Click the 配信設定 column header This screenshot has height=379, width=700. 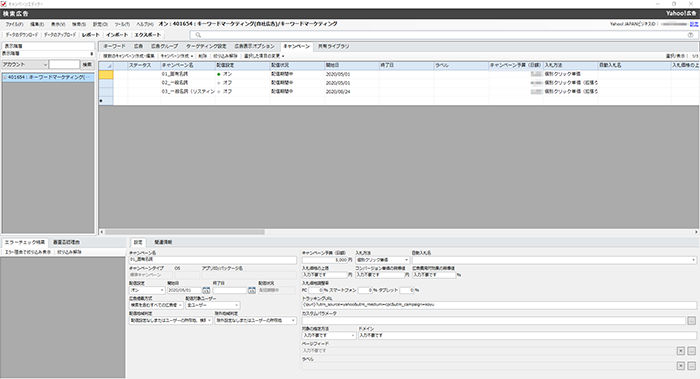[242, 66]
